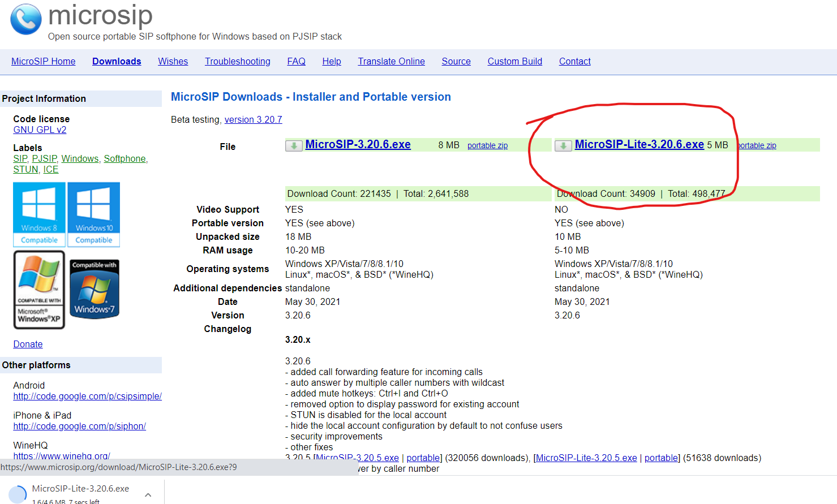This screenshot has height=504, width=837.
Task: Expand the download item options chevron
Action: (x=148, y=495)
